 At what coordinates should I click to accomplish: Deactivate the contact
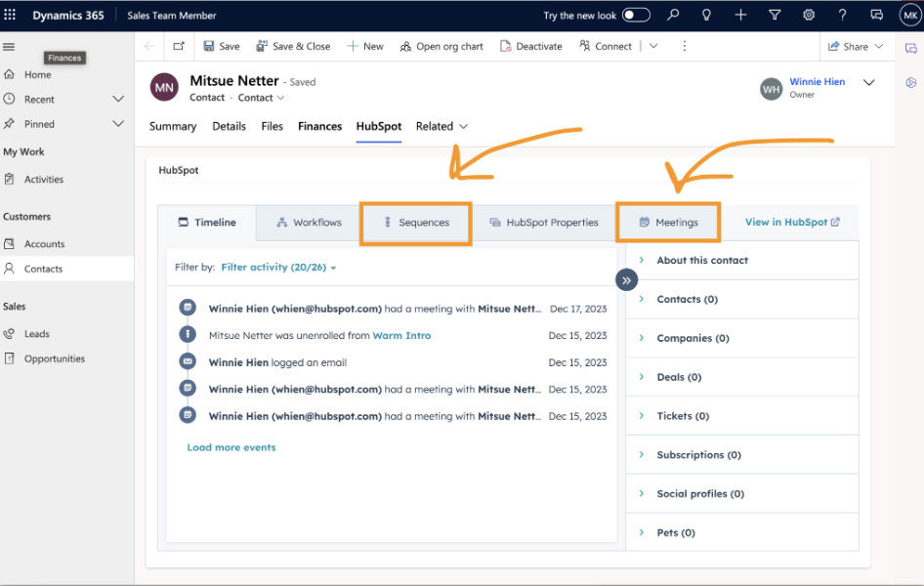(x=531, y=46)
